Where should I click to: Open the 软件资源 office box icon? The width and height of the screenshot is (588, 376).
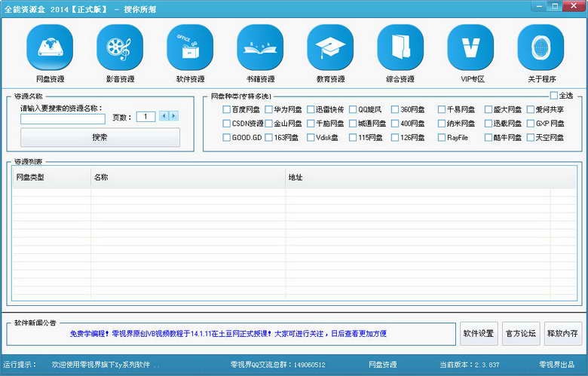tap(190, 47)
